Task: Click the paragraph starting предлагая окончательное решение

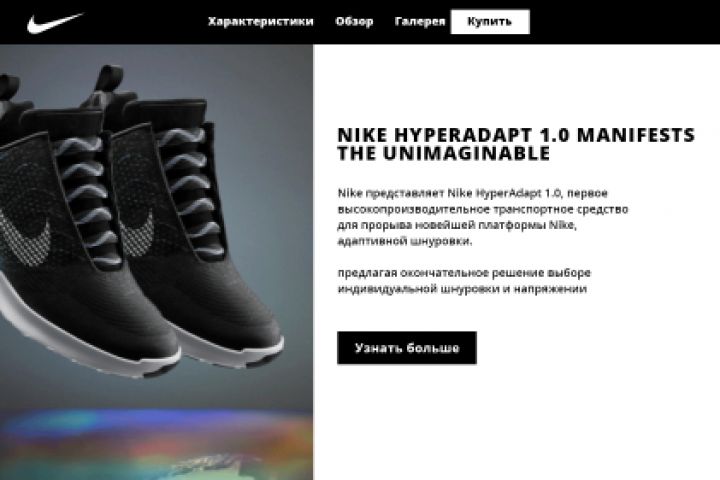Action: [x=464, y=281]
